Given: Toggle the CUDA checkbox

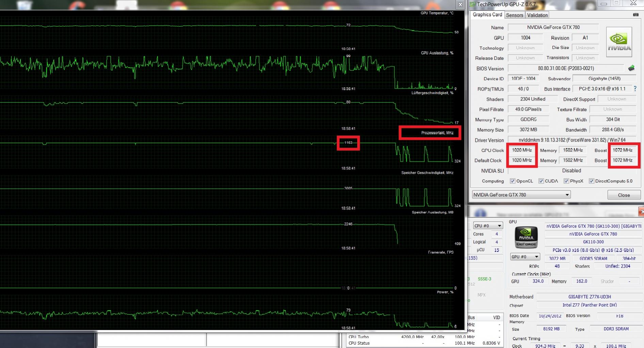Looking at the screenshot, I should pos(541,181).
